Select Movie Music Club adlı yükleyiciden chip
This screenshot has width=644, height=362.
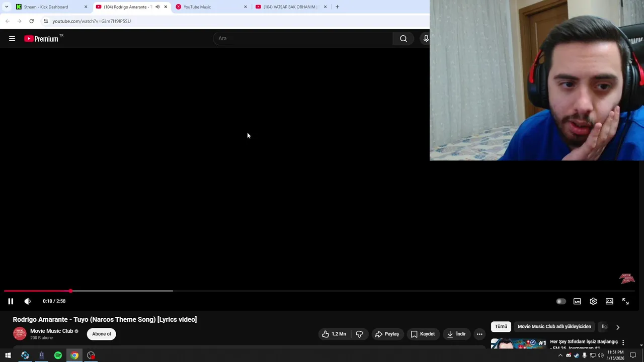[554, 327]
